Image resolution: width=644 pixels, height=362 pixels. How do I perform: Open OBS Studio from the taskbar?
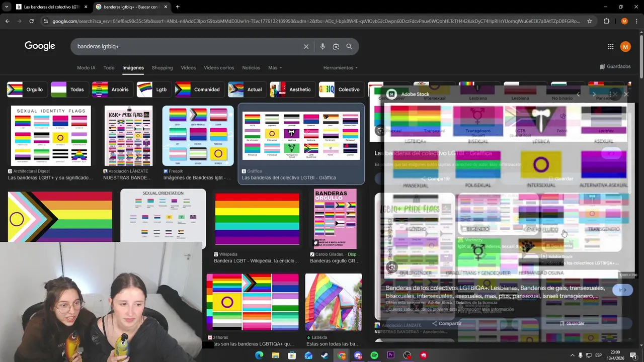407,355
